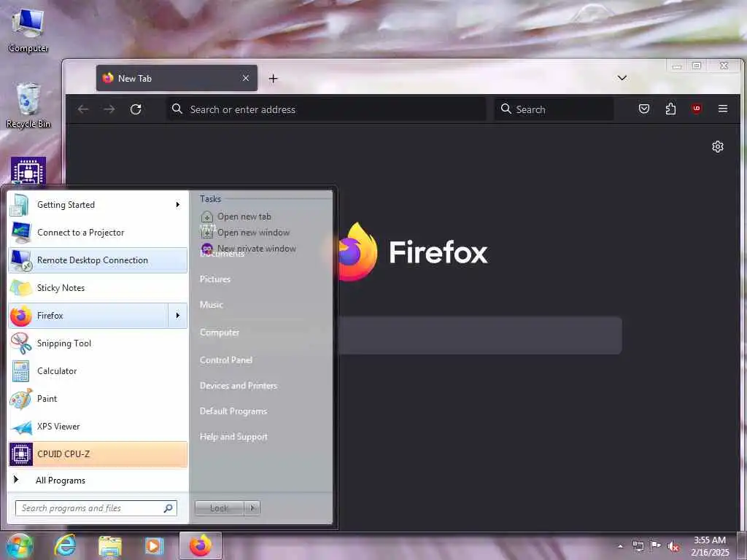Open the Firefox hamburger application menu
Image resolution: width=747 pixels, height=560 pixels.
[x=723, y=109]
